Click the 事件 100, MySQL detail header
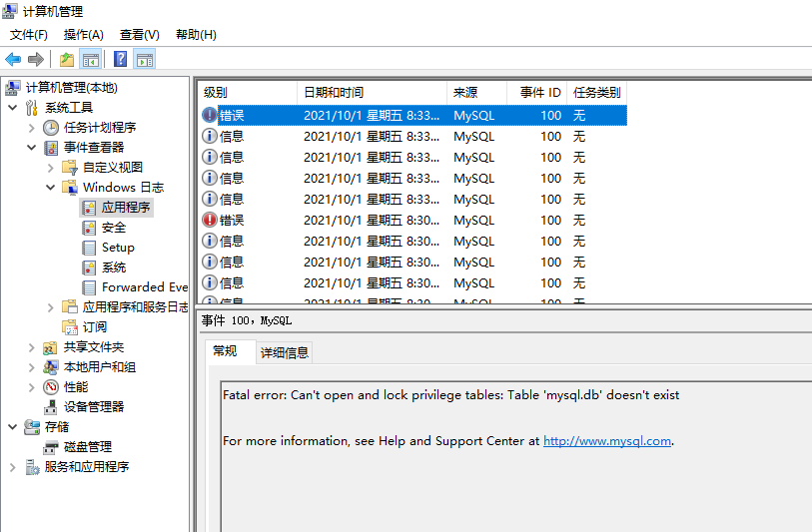The height and width of the screenshot is (532, 812). coord(247,320)
